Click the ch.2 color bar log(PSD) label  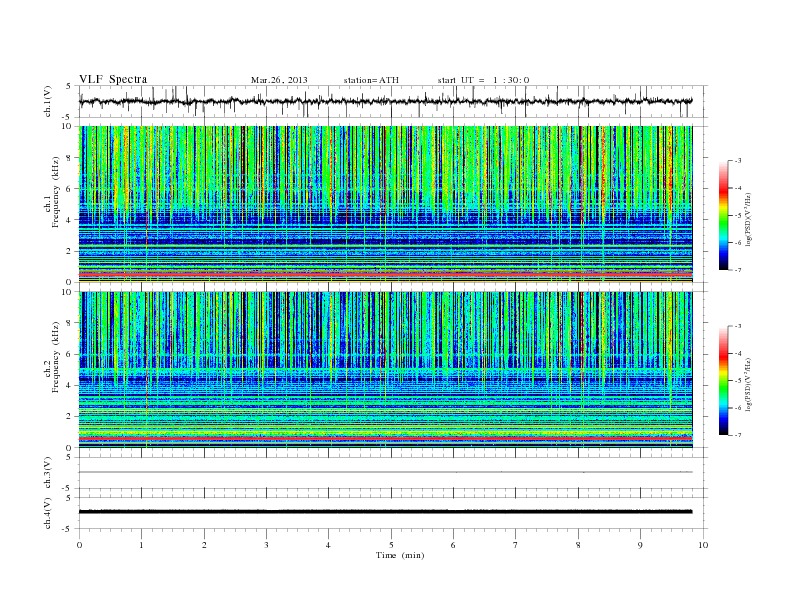(x=749, y=384)
